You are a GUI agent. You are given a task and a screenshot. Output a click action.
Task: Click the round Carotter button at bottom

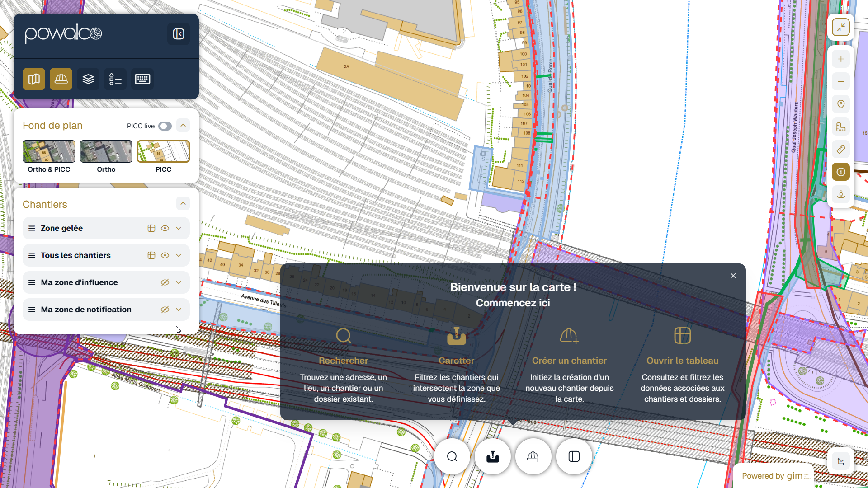click(493, 456)
